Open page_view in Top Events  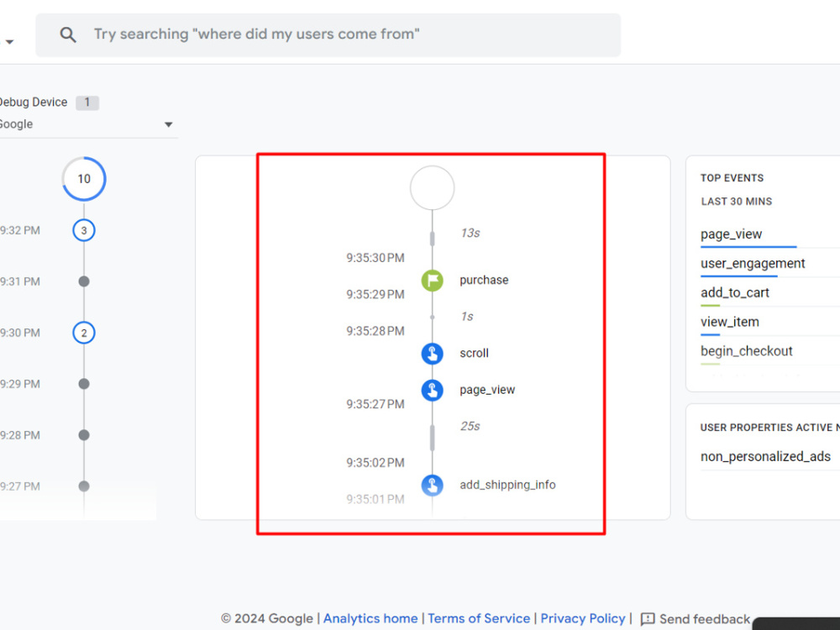click(732, 234)
